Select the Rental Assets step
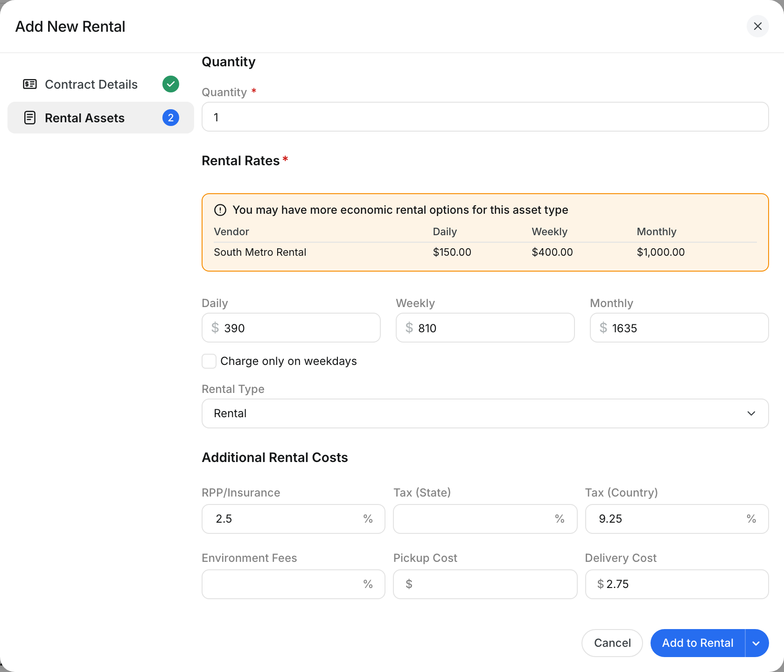 [101, 118]
